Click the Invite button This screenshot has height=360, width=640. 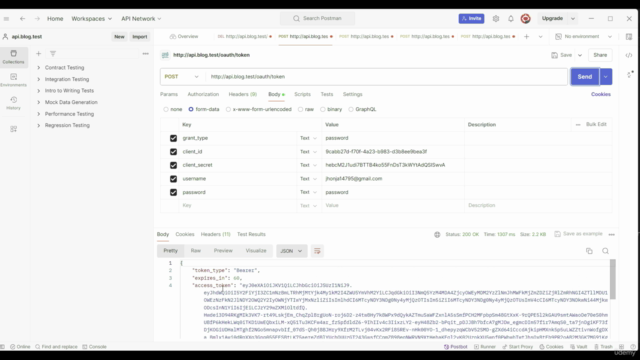[471, 18]
